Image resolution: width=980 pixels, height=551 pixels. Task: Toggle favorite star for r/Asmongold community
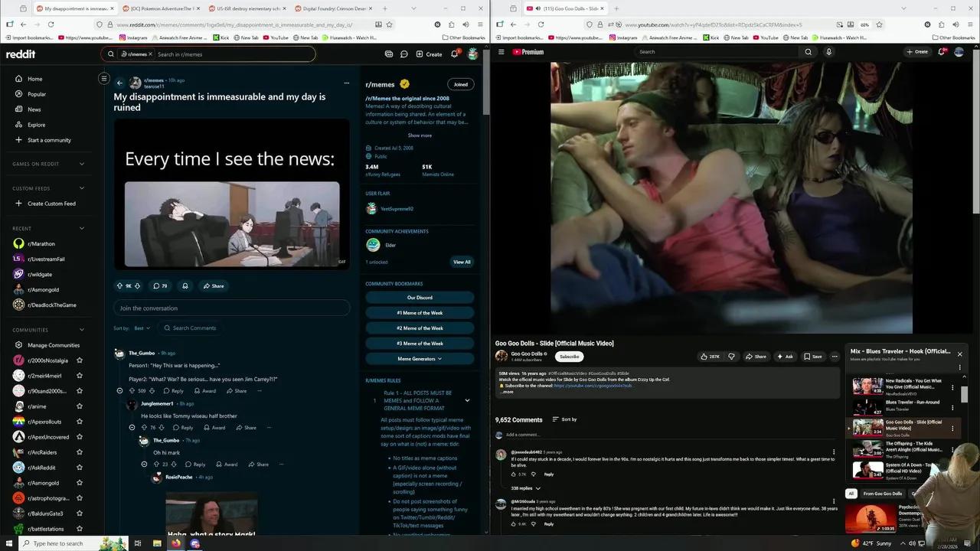point(80,483)
